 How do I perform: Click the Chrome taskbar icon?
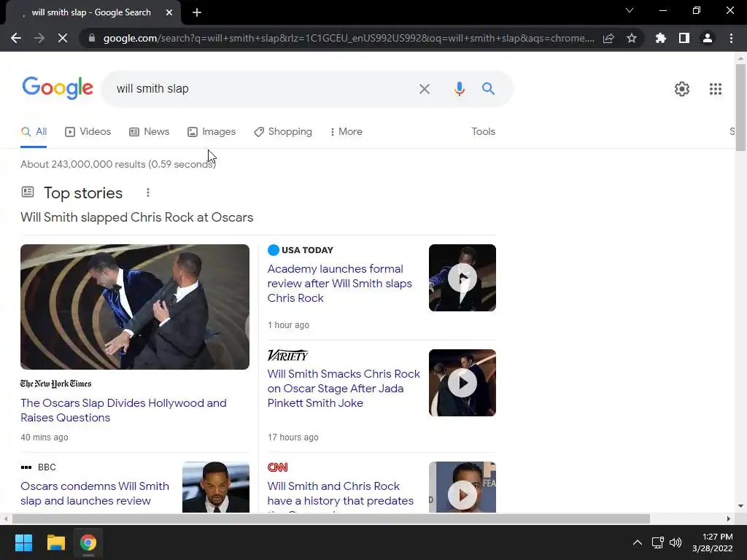click(x=88, y=542)
